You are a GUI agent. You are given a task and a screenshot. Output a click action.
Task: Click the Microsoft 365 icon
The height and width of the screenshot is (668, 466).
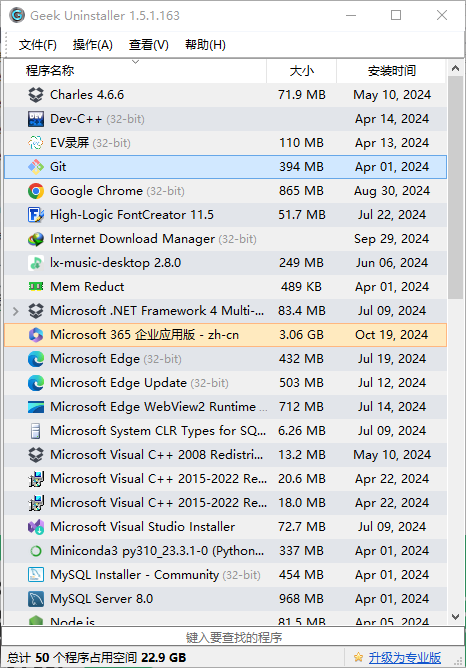[x=36, y=335]
